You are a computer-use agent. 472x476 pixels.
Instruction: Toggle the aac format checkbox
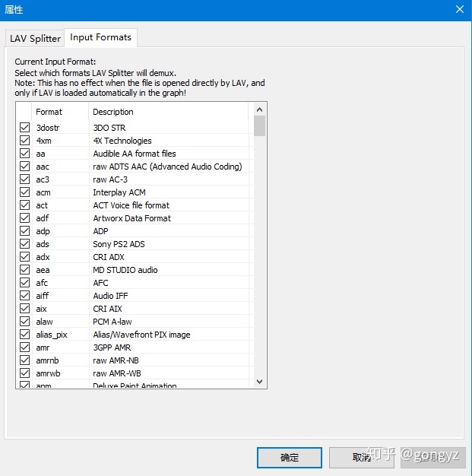25,167
